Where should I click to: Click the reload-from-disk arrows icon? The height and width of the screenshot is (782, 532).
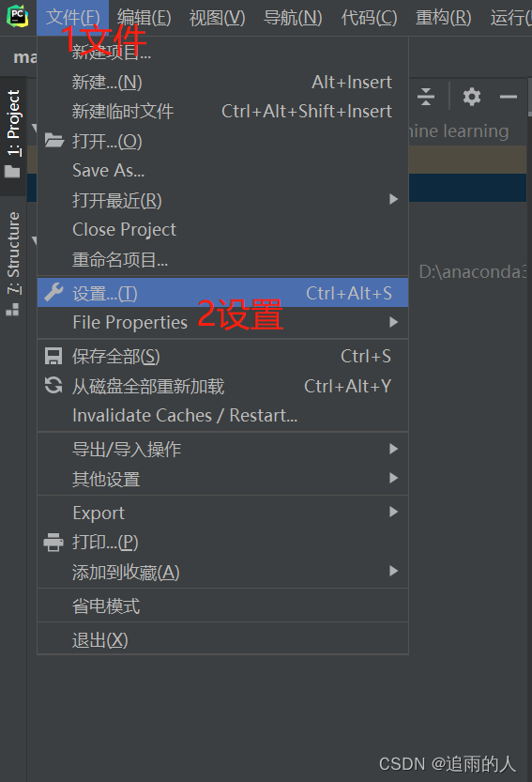coord(53,386)
